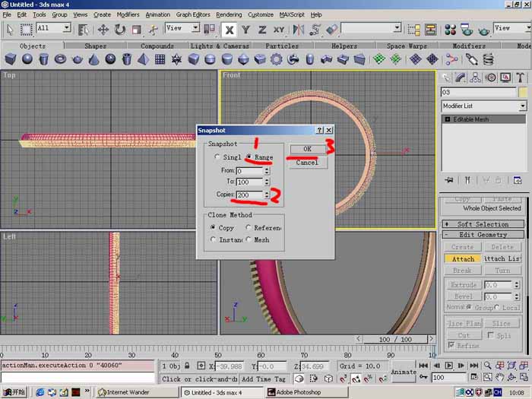
Task: Switch to the Space Warps tab
Action: click(x=407, y=46)
